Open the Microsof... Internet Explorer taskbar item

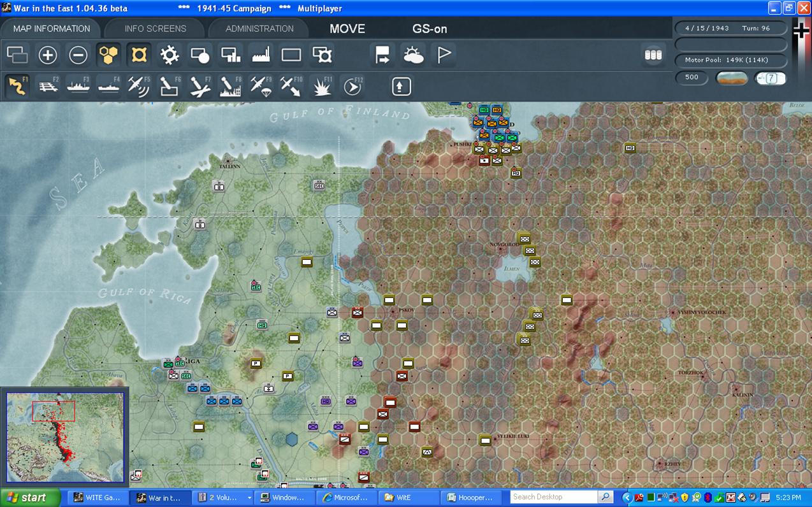tap(347, 498)
